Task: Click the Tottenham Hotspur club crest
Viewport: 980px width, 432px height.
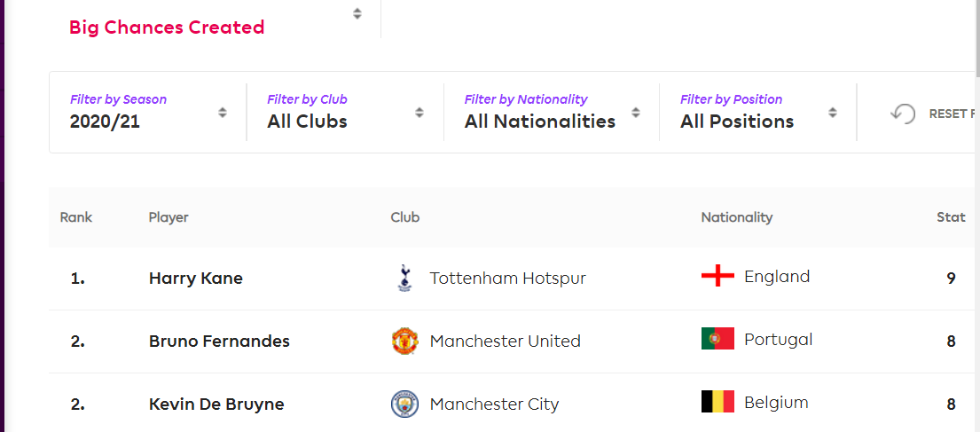Action: (404, 279)
